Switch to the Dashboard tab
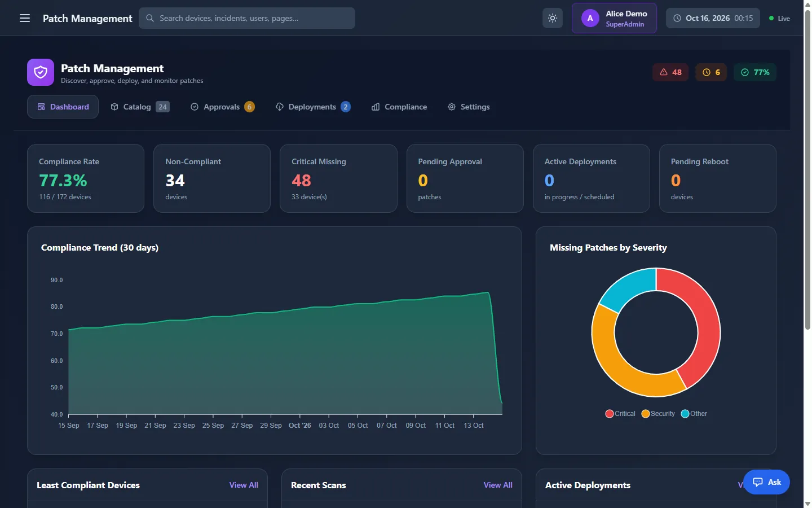The width and height of the screenshot is (812, 508). (63, 107)
